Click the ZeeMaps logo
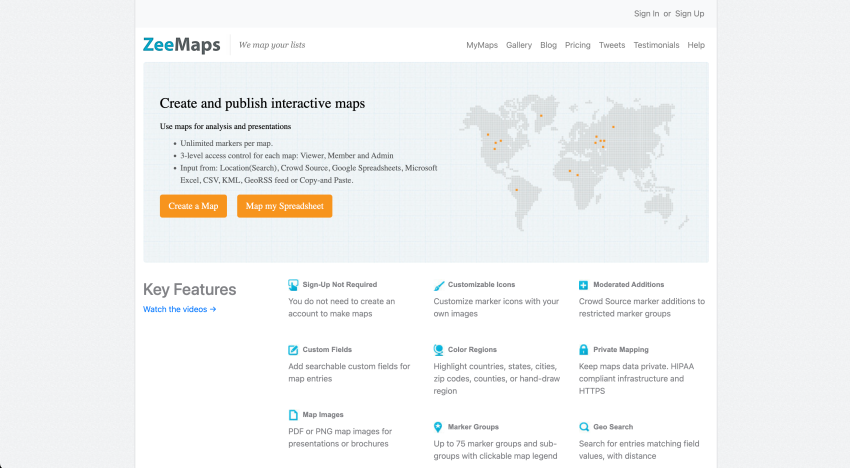 click(182, 44)
